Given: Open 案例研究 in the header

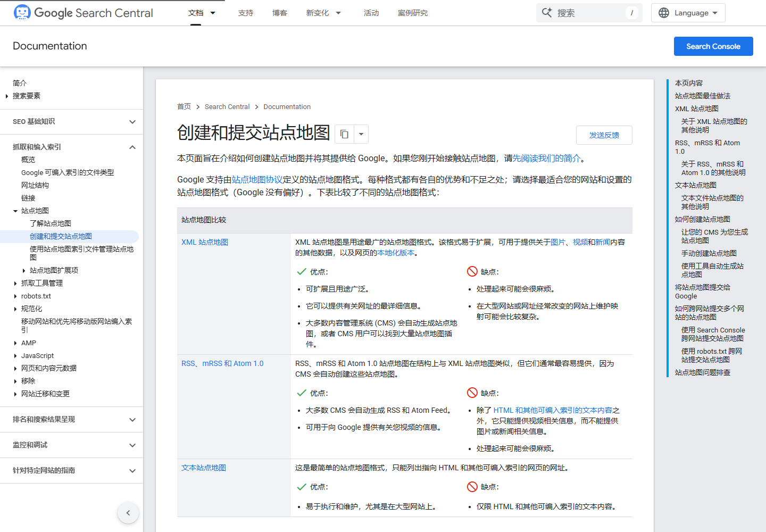Looking at the screenshot, I should pyautogui.click(x=413, y=13).
